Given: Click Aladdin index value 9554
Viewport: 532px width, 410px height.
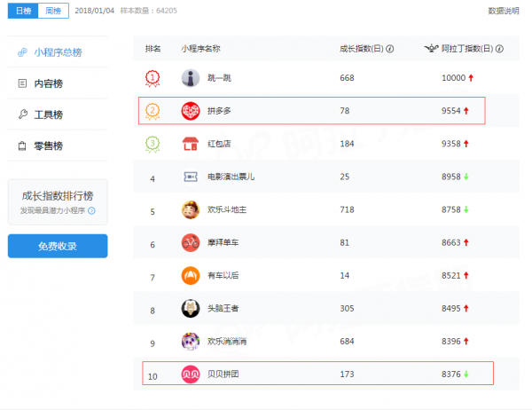Looking at the screenshot, I should (451, 111).
